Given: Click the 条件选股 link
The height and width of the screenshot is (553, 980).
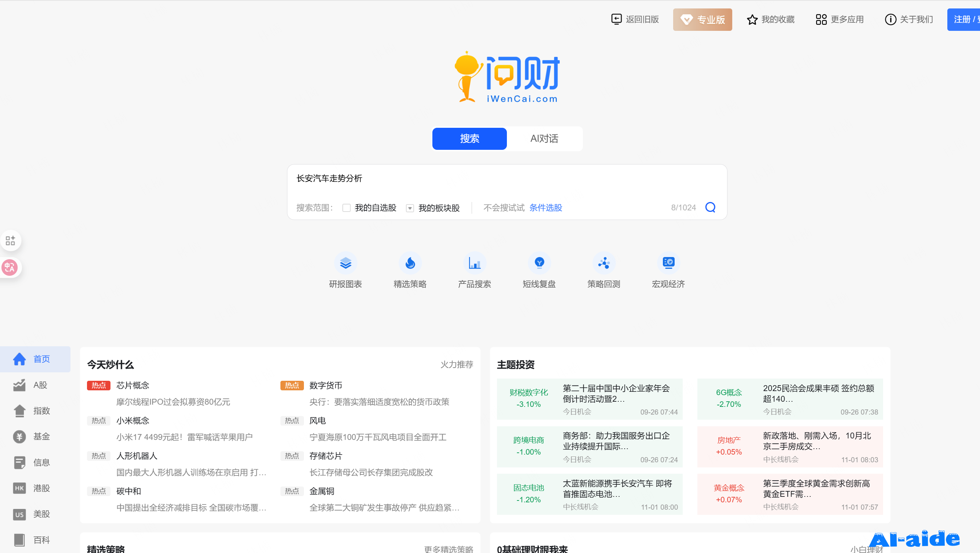Looking at the screenshot, I should point(545,208).
